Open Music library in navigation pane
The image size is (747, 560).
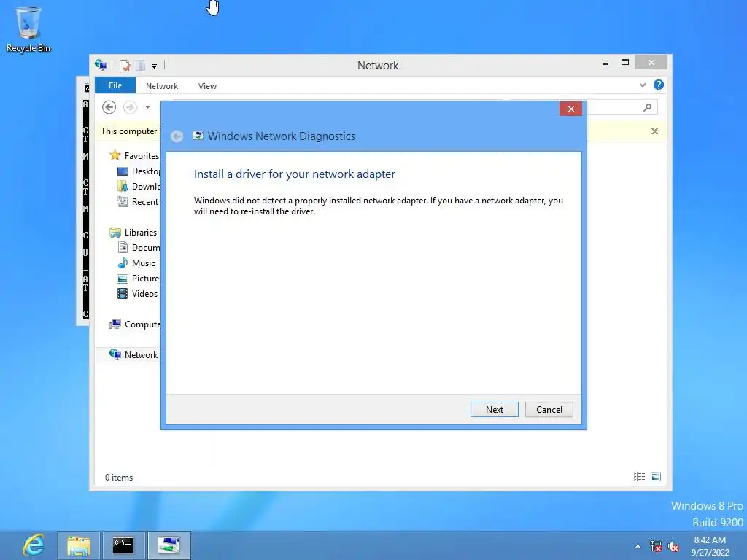[x=136, y=262]
